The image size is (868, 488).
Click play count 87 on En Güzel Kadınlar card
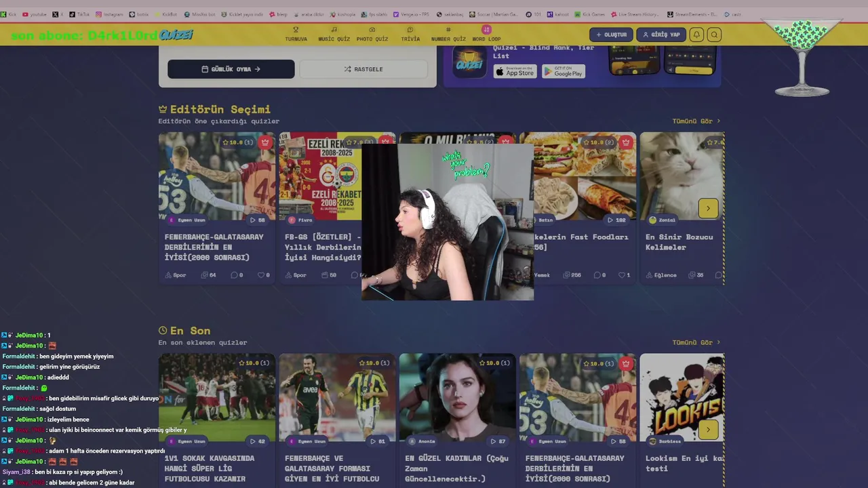498,441
